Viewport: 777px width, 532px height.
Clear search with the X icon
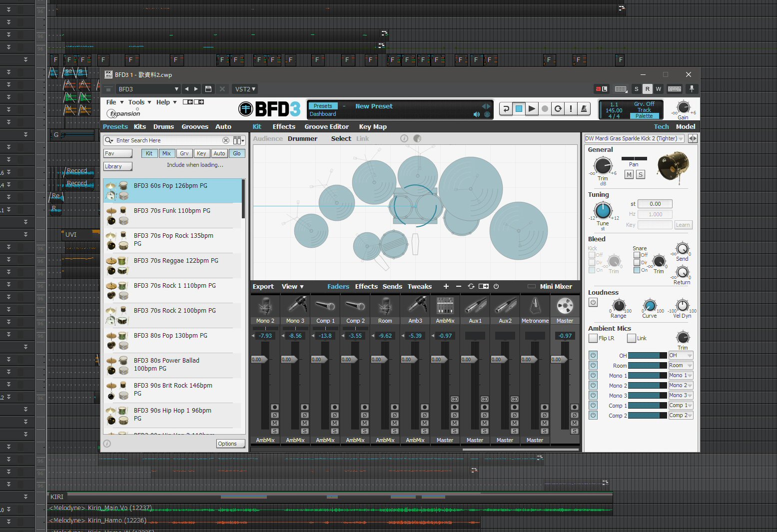click(x=226, y=140)
